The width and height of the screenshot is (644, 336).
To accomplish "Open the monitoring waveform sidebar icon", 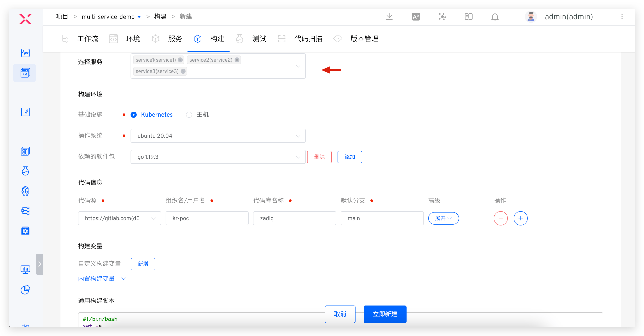I will tap(25, 53).
